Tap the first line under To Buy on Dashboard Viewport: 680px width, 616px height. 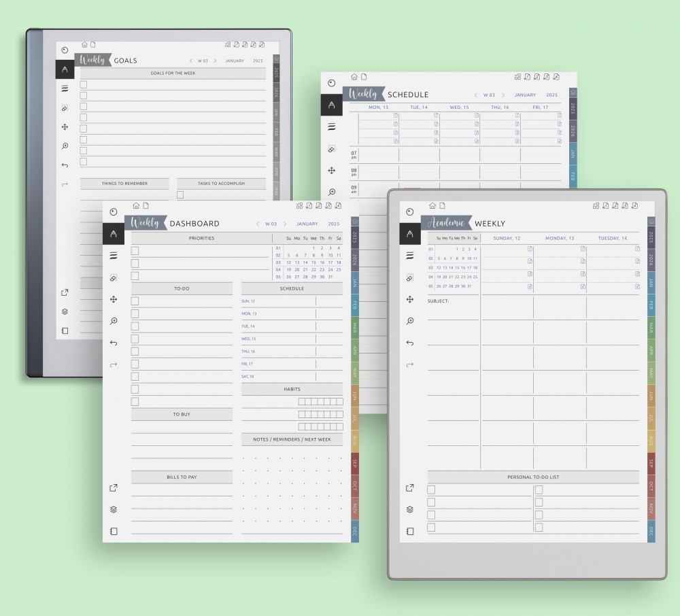[x=182, y=428]
